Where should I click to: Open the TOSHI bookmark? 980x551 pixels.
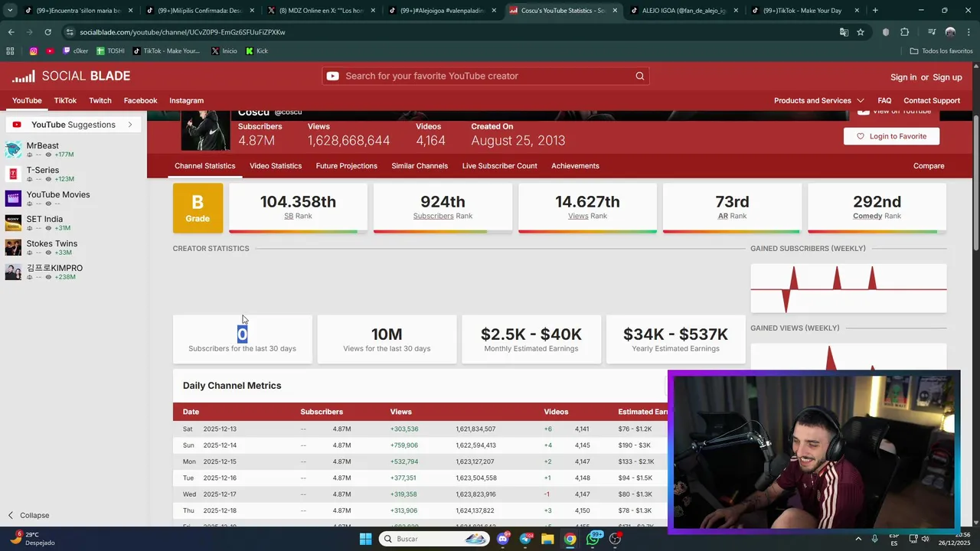tap(110, 51)
